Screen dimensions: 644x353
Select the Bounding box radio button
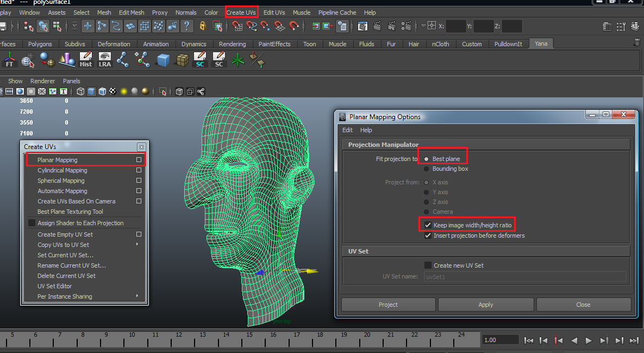click(427, 169)
